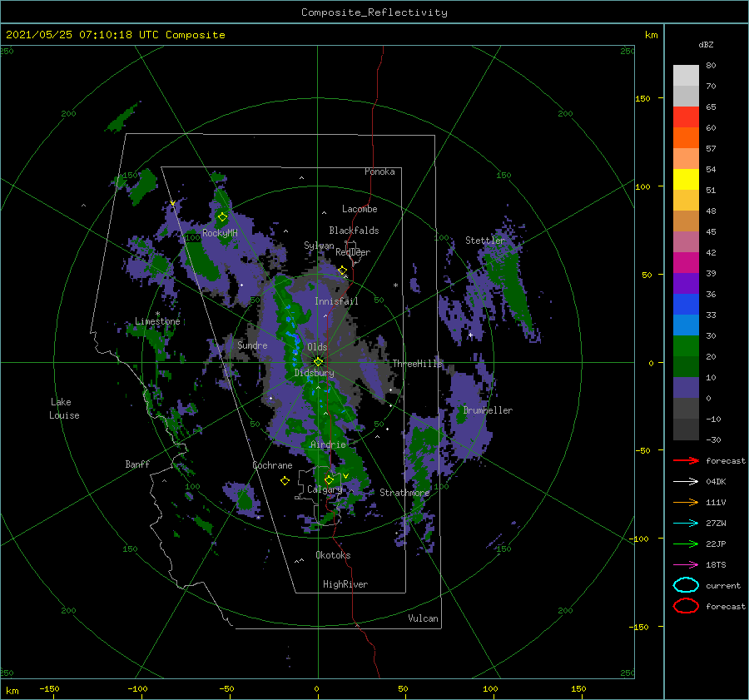Select the cyan 27ZW arrow legend icon
The image size is (749, 700).
pyautogui.click(x=686, y=524)
